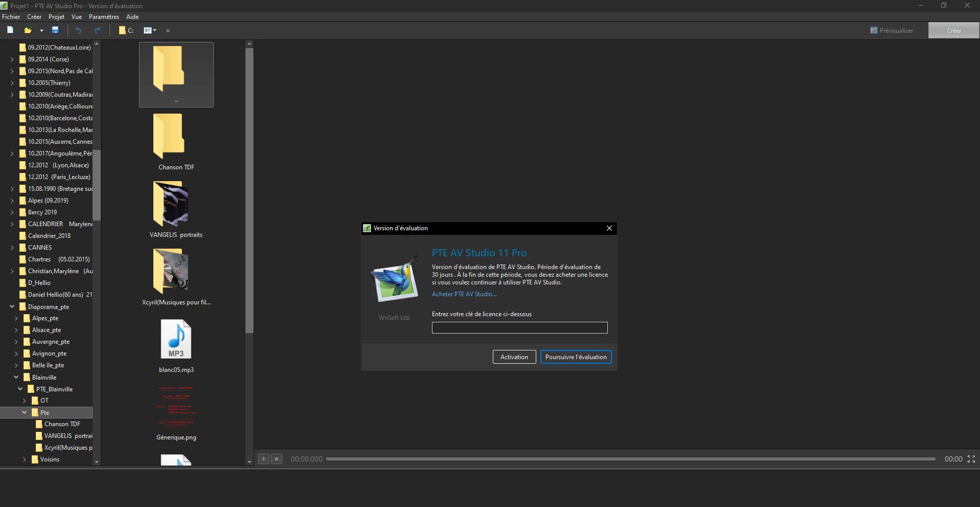The width and height of the screenshot is (980, 507).
Task: Click the preview timeline seek slider
Action: pos(631,459)
